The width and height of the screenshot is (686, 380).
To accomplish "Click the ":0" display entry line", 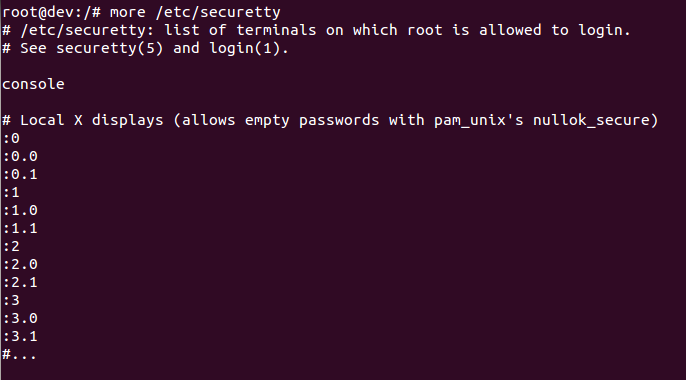I will tap(11, 138).
